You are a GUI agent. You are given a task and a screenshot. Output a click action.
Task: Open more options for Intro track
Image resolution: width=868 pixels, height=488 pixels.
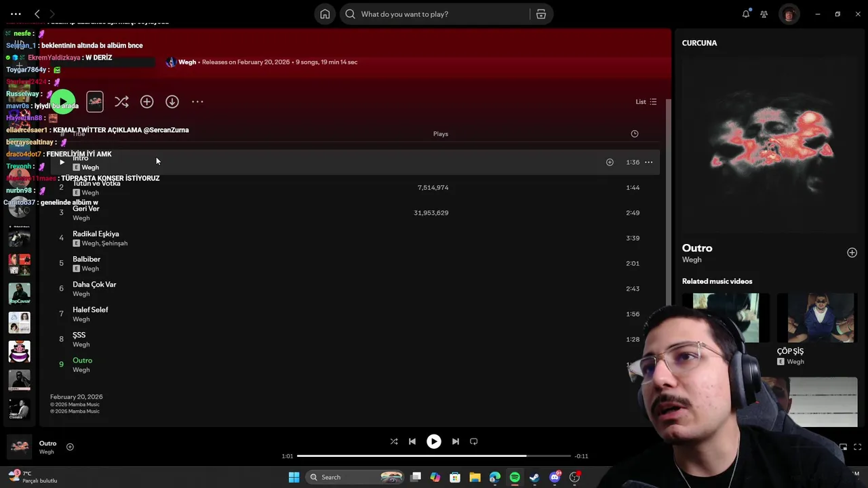(648, 162)
